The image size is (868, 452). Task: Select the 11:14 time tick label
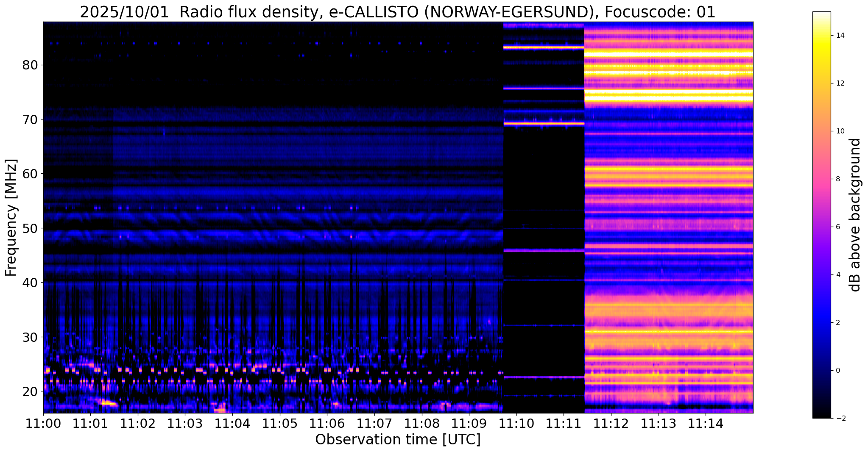(706, 424)
